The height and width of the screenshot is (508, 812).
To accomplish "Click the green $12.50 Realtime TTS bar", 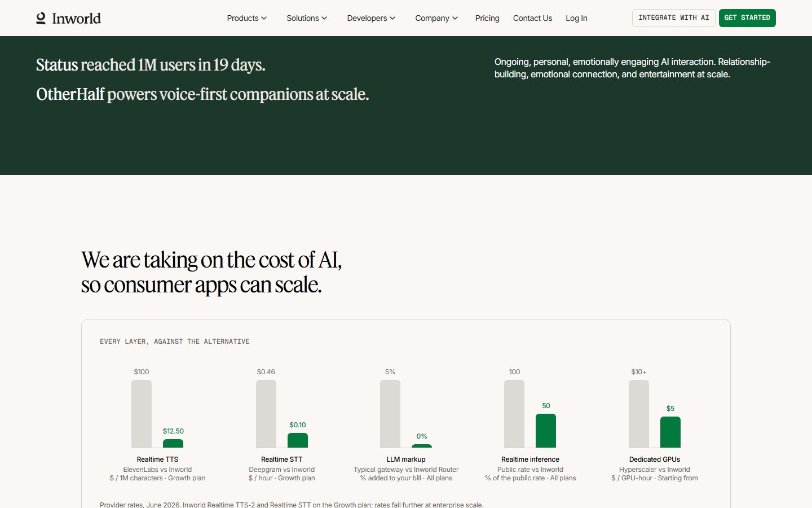I will coord(173,444).
